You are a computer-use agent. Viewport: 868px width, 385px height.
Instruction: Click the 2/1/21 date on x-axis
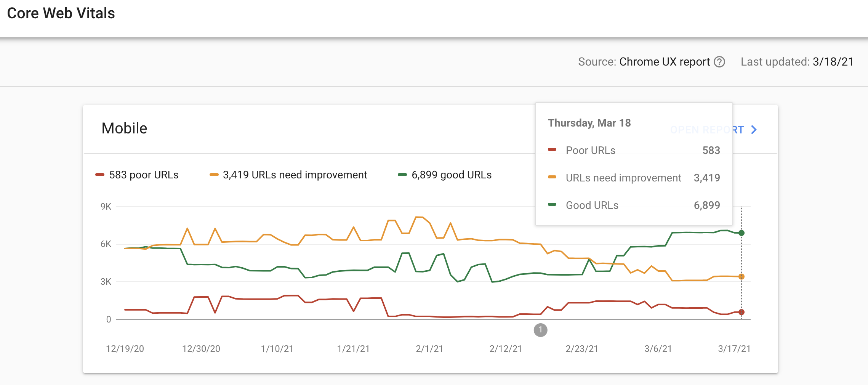429,349
